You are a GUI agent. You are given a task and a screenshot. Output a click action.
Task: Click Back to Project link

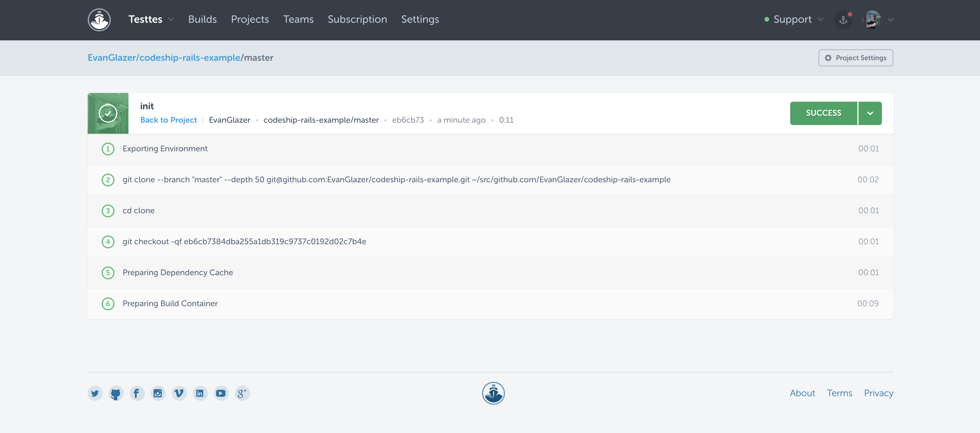point(168,119)
